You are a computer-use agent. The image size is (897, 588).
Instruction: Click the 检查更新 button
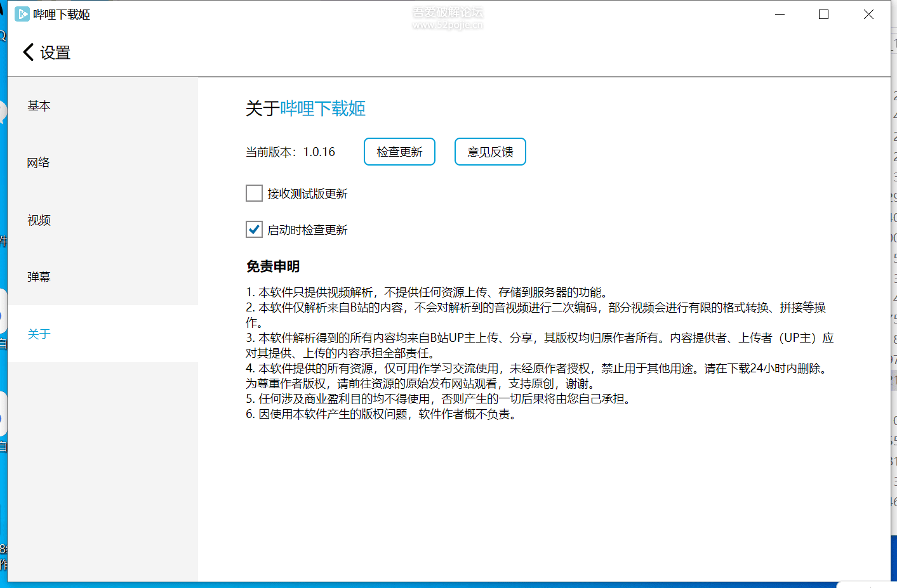[399, 152]
